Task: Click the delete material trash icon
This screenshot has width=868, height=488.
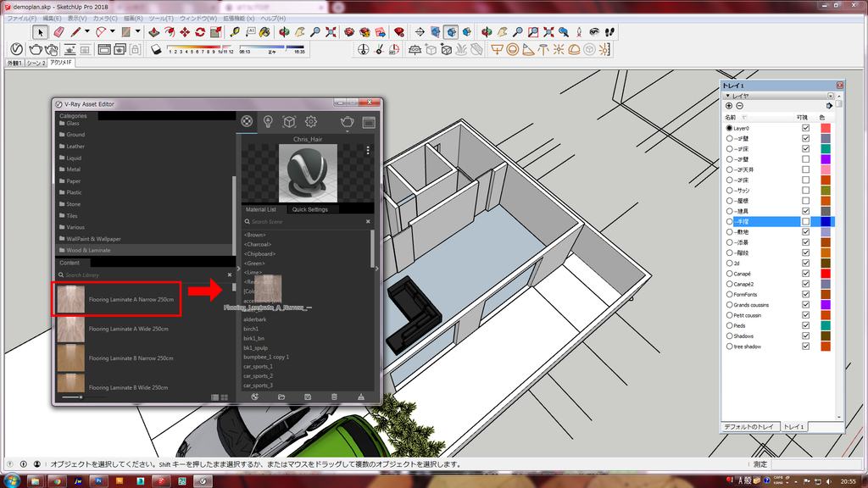Action: [334, 396]
